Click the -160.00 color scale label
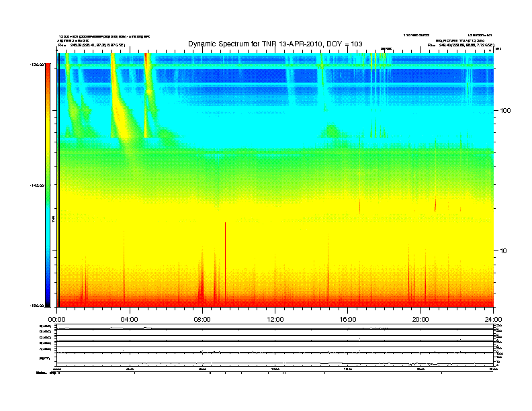 click(37, 306)
